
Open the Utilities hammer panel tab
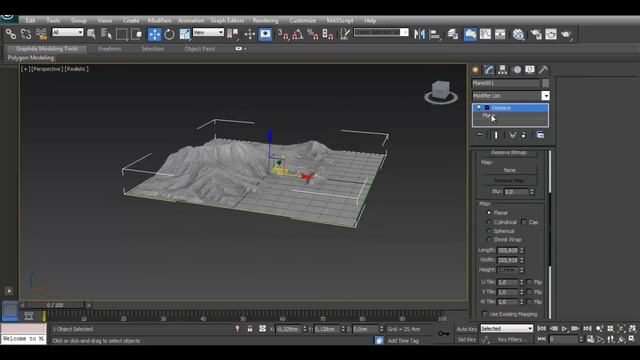[x=543, y=70]
